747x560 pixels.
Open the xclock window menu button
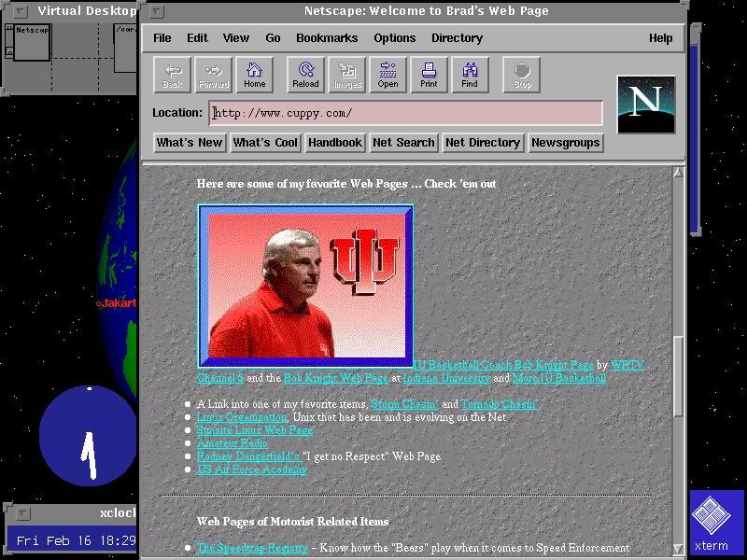[21, 514]
